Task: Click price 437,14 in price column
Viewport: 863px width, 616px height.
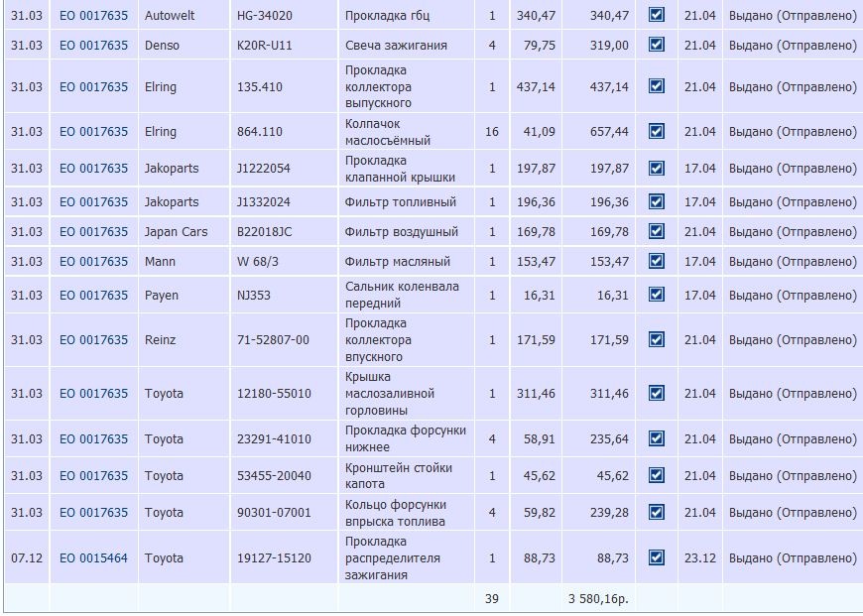Action: [x=536, y=87]
